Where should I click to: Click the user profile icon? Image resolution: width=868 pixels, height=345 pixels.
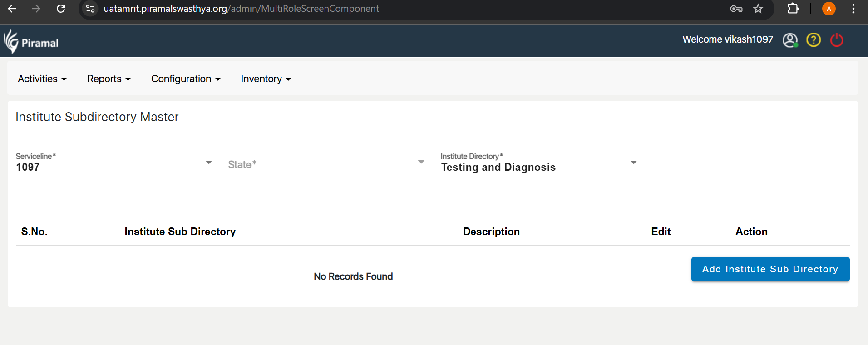(x=790, y=40)
